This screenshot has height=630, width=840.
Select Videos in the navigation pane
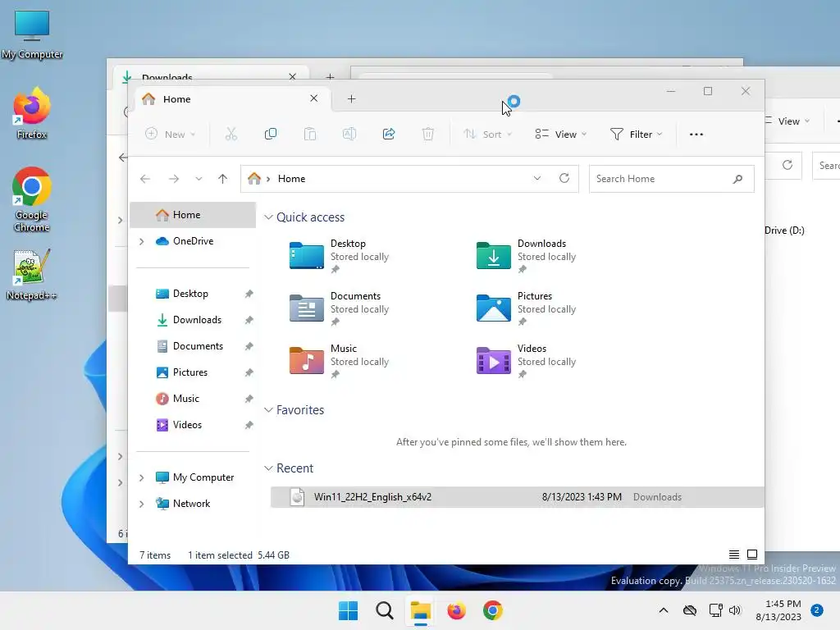point(193,425)
